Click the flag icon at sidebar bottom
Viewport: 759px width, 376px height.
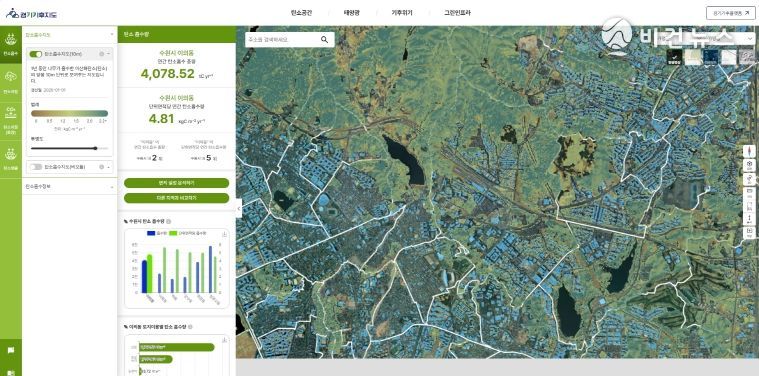(x=11, y=350)
